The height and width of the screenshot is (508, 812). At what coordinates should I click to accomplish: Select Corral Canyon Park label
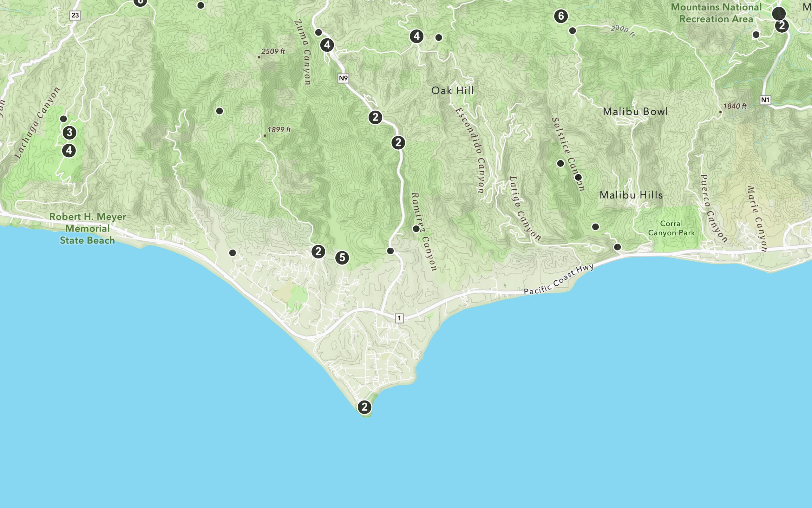point(671,228)
